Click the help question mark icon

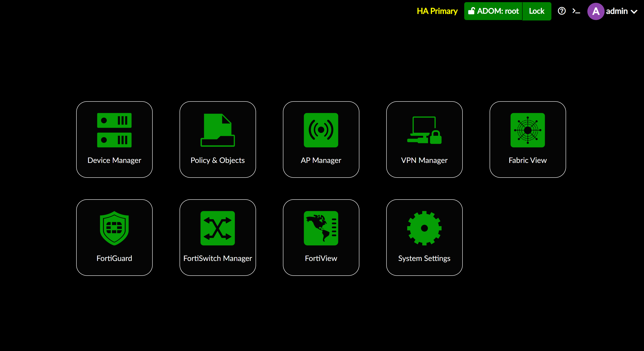[x=562, y=11]
